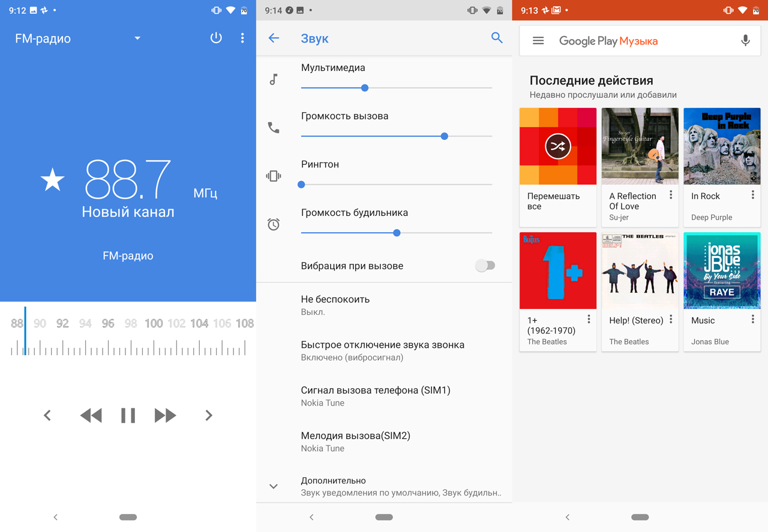Tap 96 on the frequency dial
Viewport: 768px width, 532px height.
108,323
